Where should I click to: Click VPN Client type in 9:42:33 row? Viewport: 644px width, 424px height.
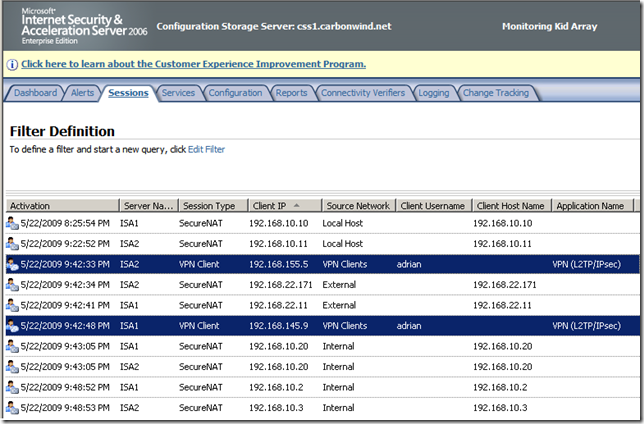(x=199, y=265)
